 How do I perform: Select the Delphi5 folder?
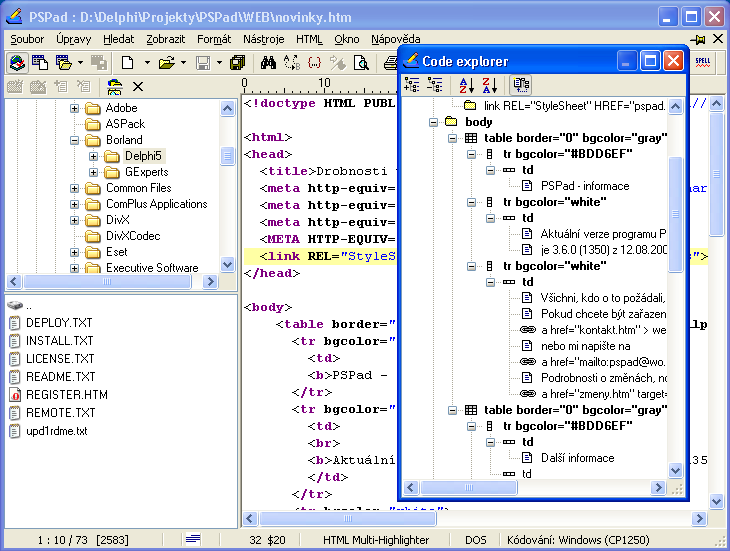(143, 156)
